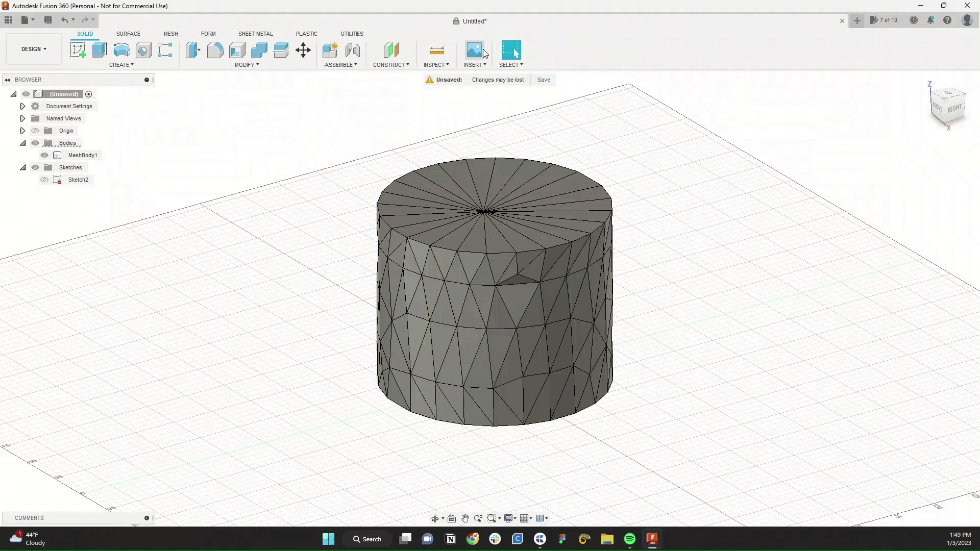This screenshot has height=551, width=980.
Task: Select the Create Sketch tool
Action: point(78,50)
